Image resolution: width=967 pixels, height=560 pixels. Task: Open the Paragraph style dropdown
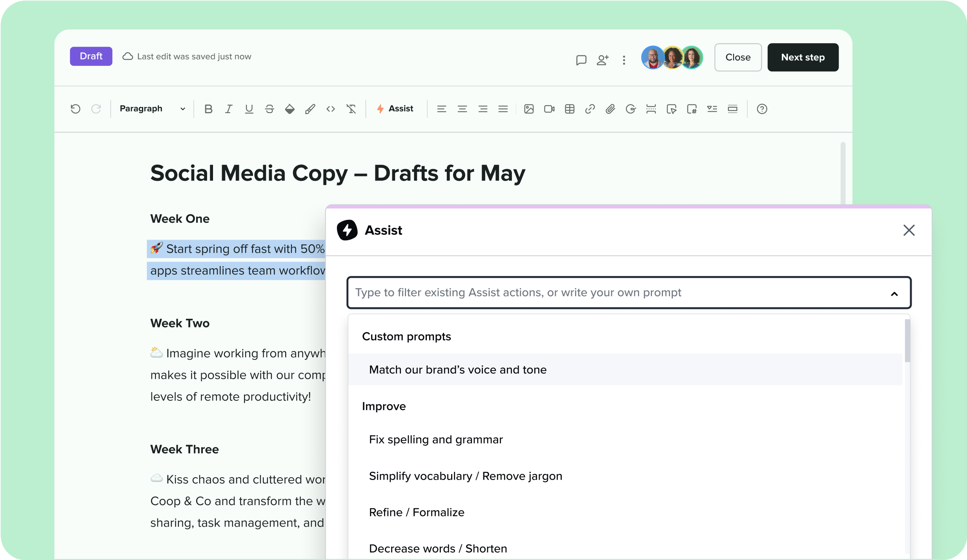point(152,109)
